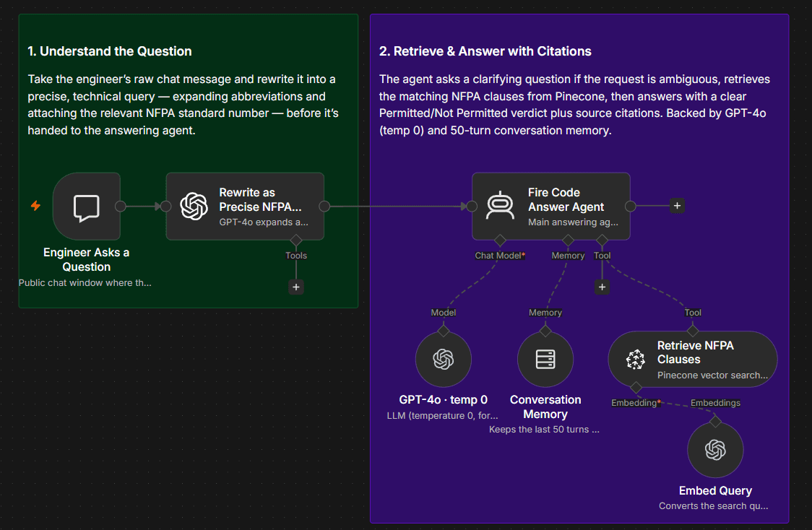Click the output handle of the Engineer Asks a Question node

tap(121, 206)
